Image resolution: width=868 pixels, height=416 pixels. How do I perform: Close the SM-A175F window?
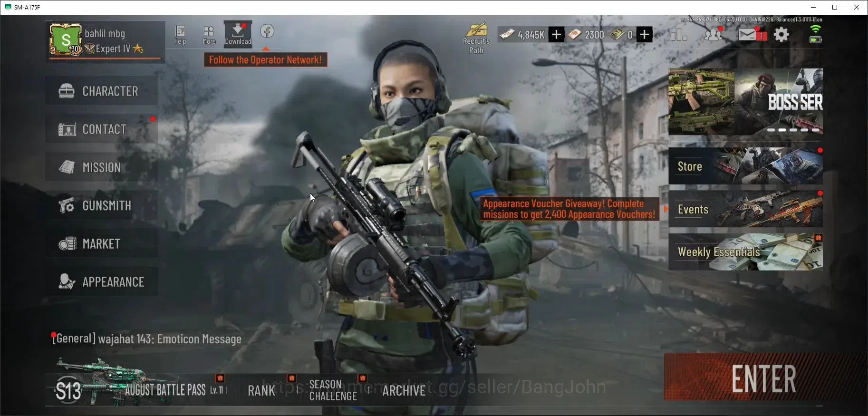click(x=857, y=7)
